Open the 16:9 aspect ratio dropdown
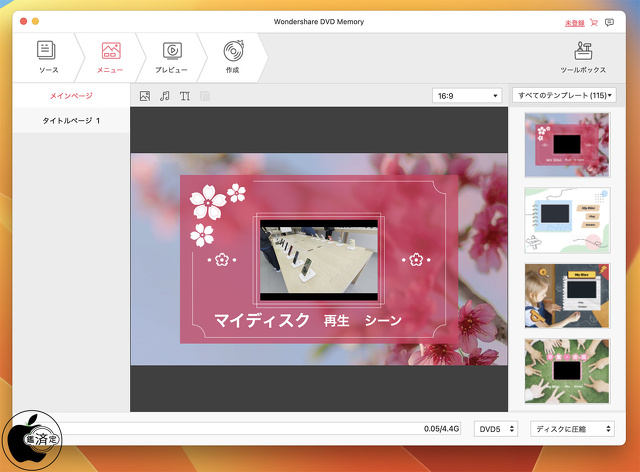The width and height of the screenshot is (640, 472). pyautogui.click(x=467, y=96)
